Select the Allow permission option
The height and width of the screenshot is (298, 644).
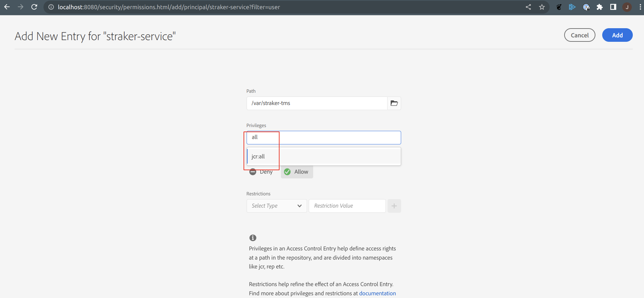click(x=297, y=172)
